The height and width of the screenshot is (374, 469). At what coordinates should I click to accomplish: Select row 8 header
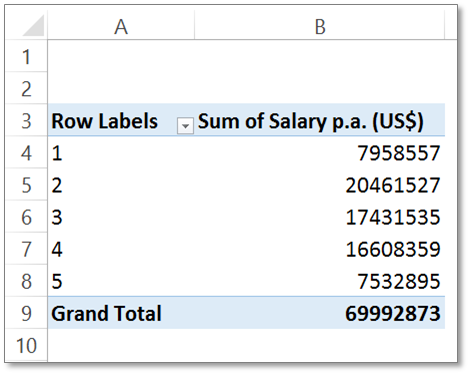27,281
